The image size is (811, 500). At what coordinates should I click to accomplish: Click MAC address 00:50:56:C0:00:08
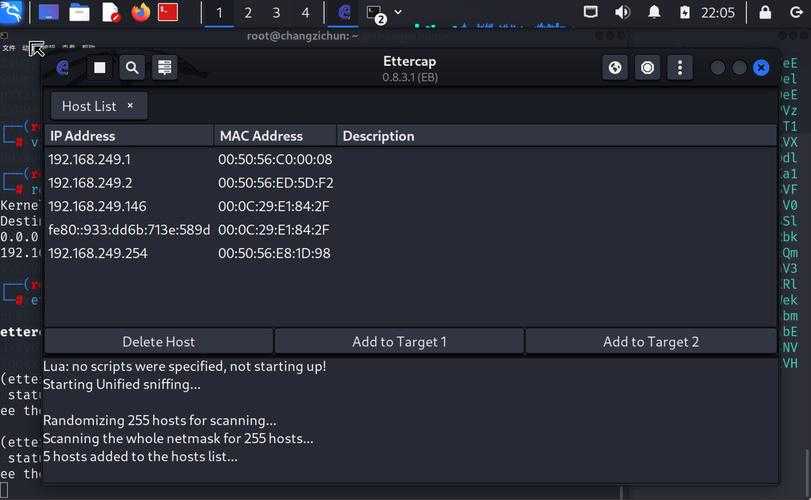point(275,159)
